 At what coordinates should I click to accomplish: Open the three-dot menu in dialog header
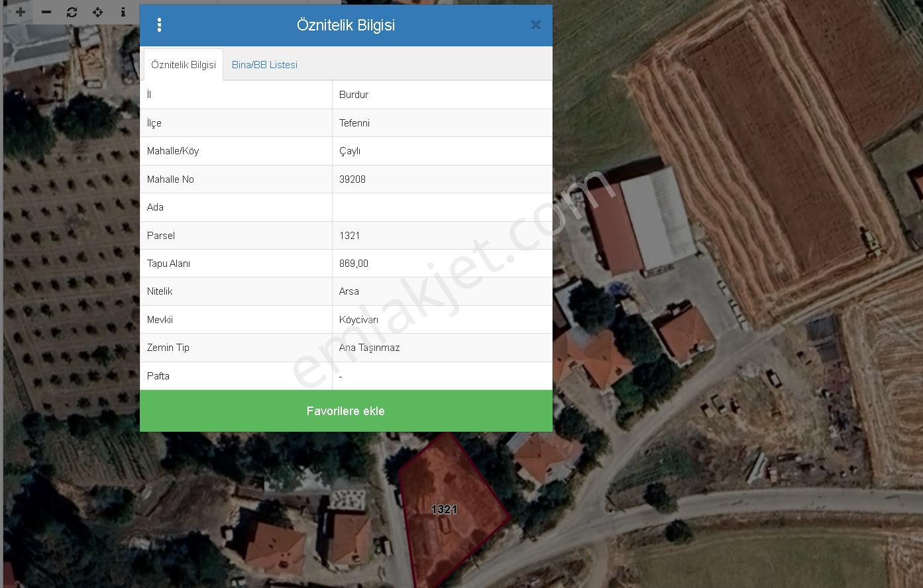[159, 25]
